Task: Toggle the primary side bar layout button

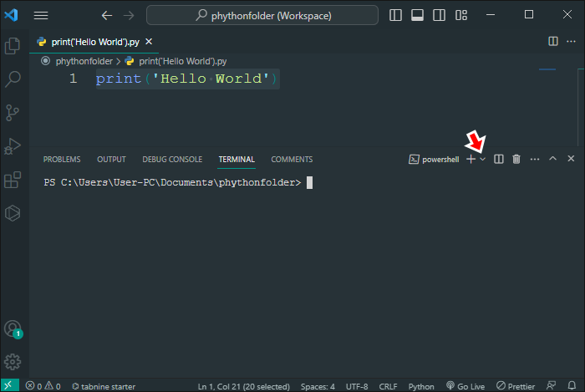Action: pyautogui.click(x=395, y=15)
